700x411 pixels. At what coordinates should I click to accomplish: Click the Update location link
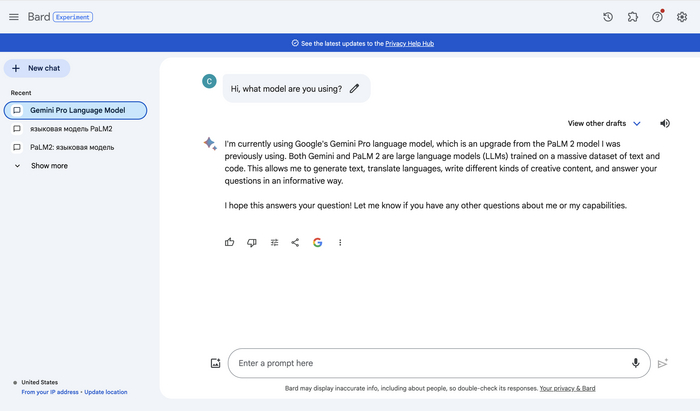point(106,392)
